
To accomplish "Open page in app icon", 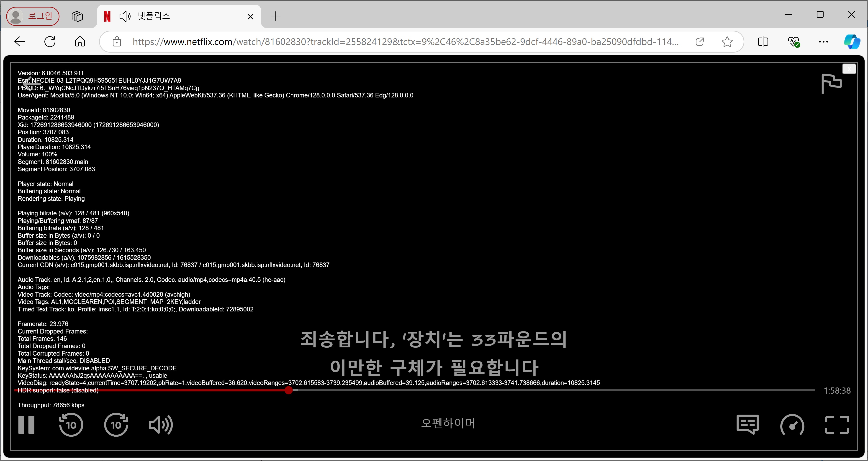I will click(700, 42).
